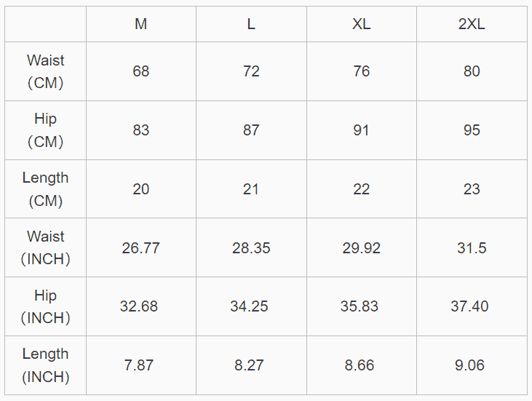Click the Hip (INCH) row label

[45, 306]
